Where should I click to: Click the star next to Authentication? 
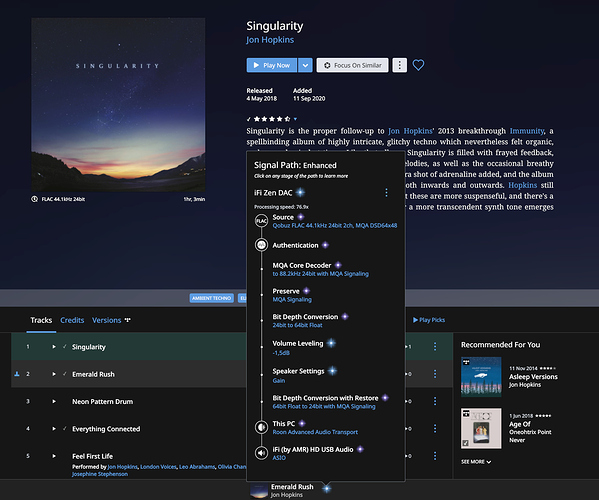tap(325, 245)
